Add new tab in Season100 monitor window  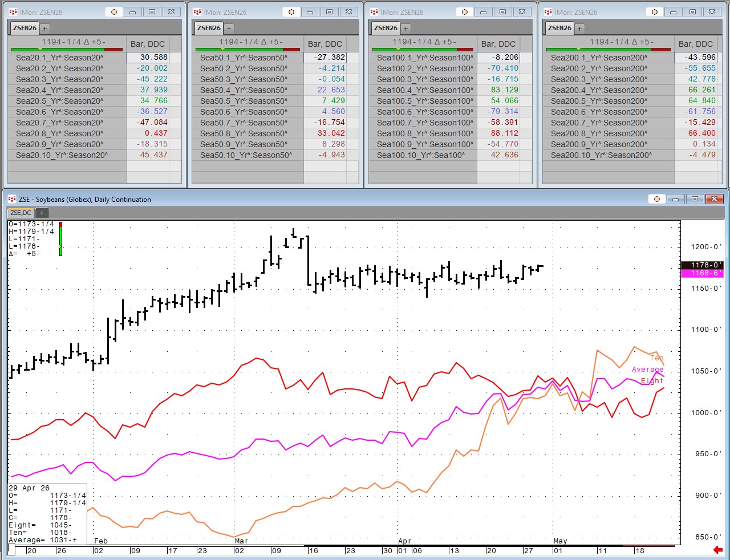point(405,28)
